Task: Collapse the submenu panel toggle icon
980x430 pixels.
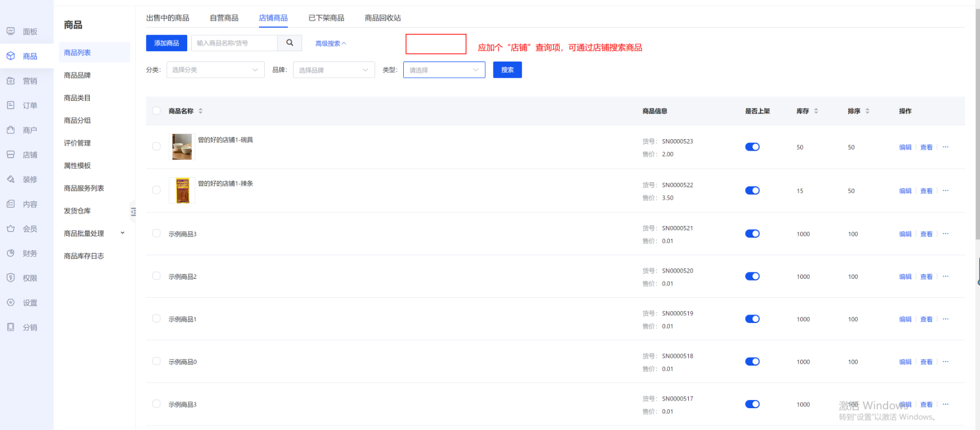Action: [133, 212]
